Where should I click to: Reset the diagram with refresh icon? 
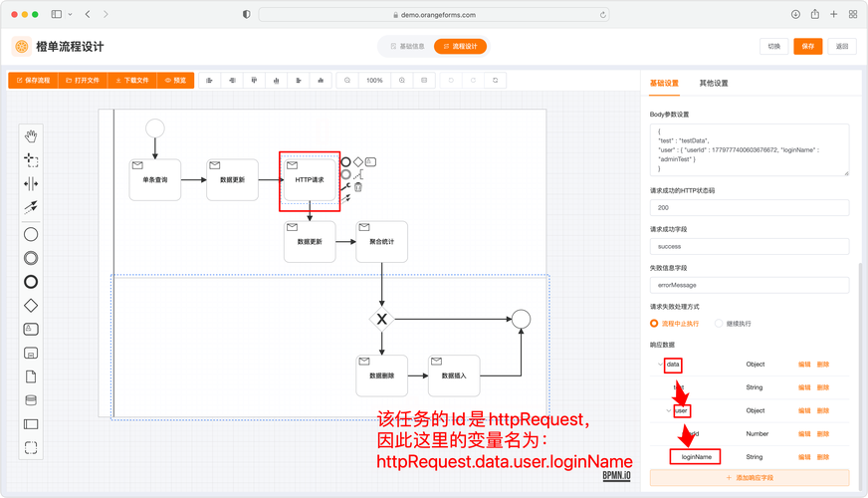[496, 81]
